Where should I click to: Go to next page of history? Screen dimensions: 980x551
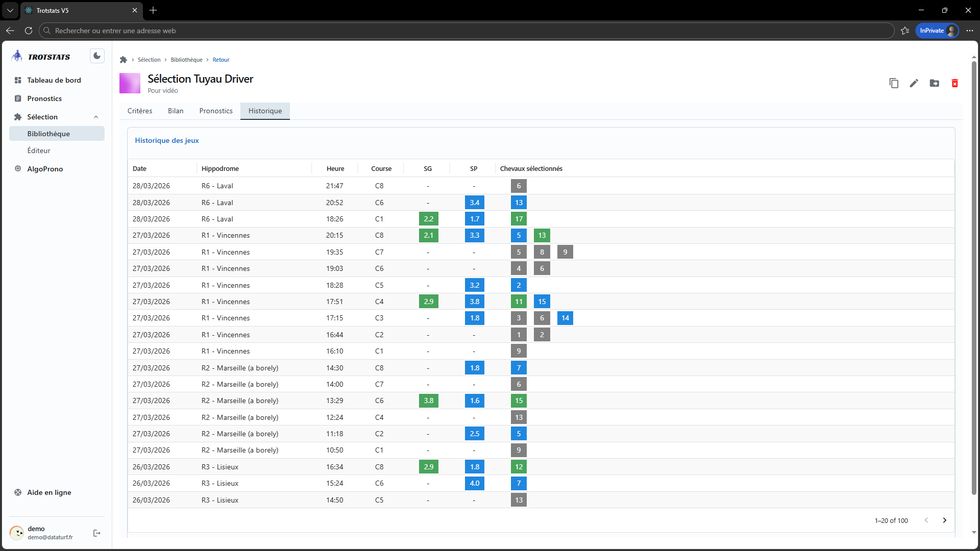point(944,520)
